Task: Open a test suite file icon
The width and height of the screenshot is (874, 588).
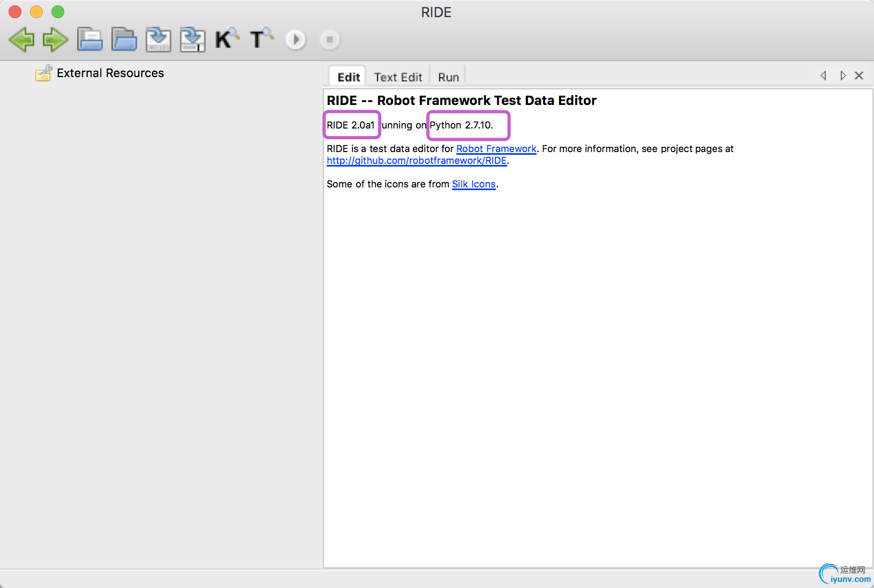Action: coord(89,40)
